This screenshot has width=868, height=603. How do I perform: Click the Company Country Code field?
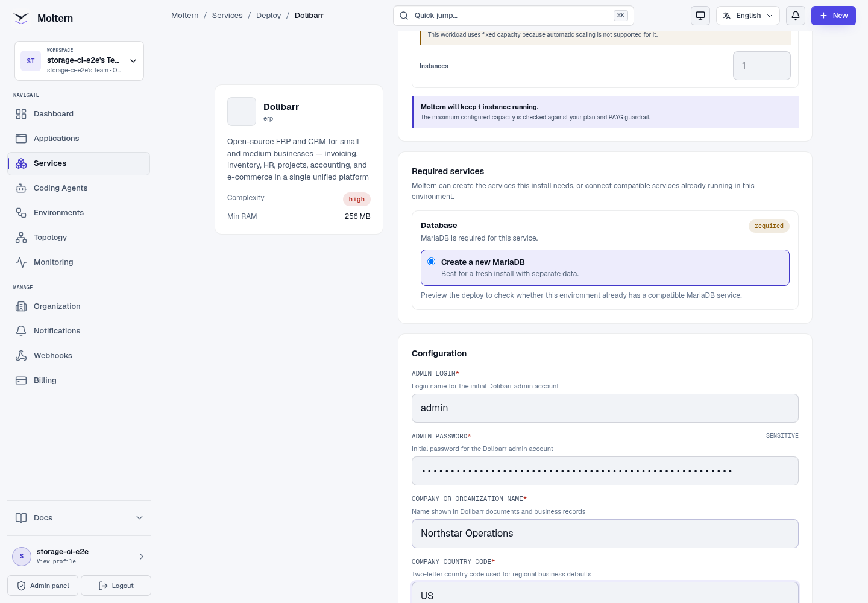pos(605,593)
